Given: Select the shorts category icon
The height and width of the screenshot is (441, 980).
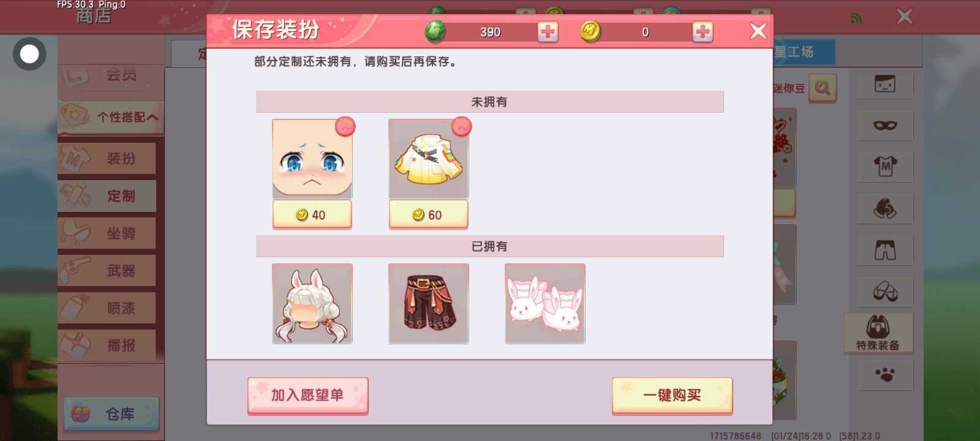Looking at the screenshot, I should point(885,250).
